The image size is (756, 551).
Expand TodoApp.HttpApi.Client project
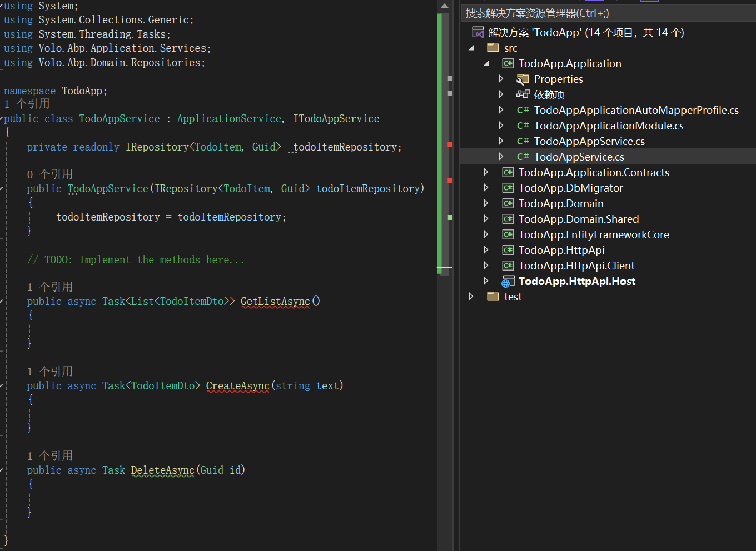486,266
